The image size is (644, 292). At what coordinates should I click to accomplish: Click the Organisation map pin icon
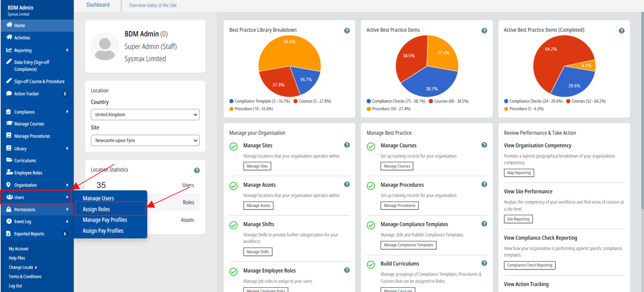point(9,185)
